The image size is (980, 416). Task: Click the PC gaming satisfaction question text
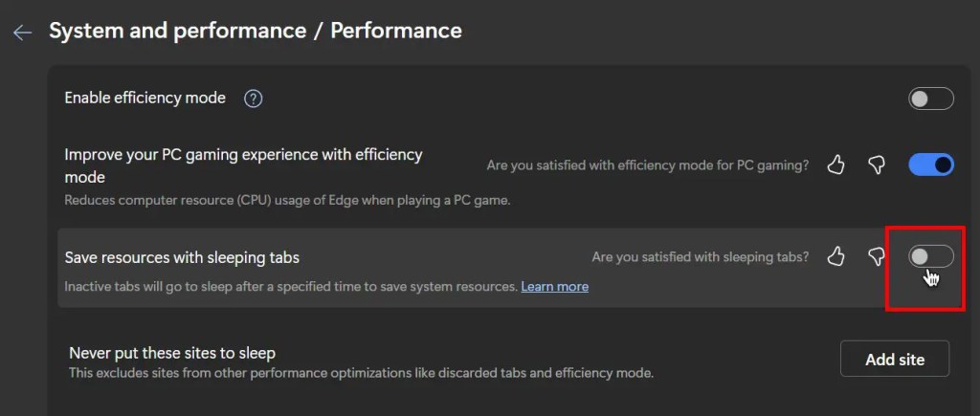pyautogui.click(x=648, y=165)
